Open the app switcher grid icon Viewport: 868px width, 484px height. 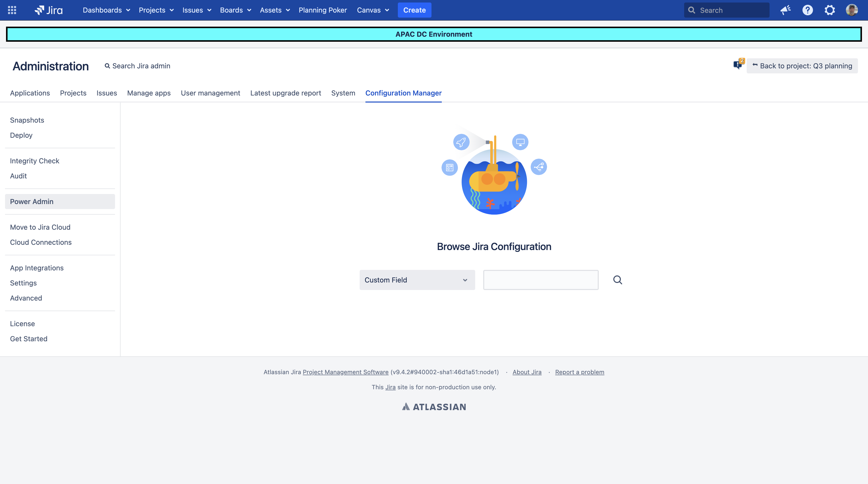point(12,10)
